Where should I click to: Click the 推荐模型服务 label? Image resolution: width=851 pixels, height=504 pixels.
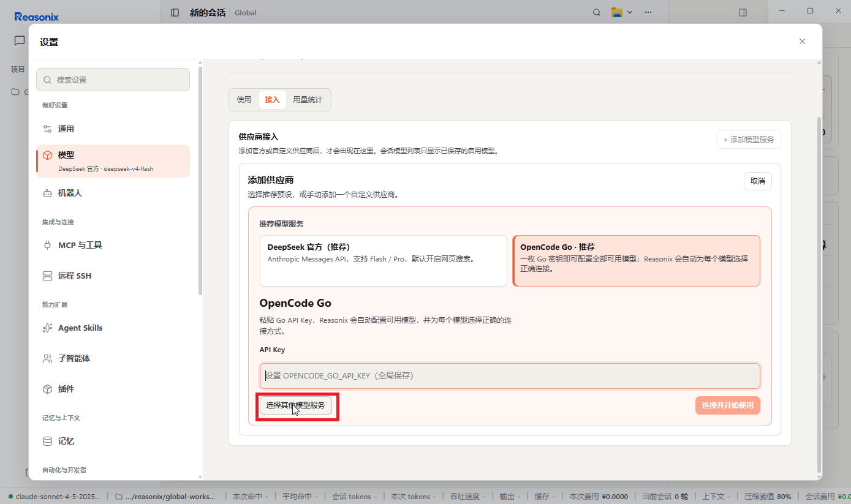pos(281,224)
